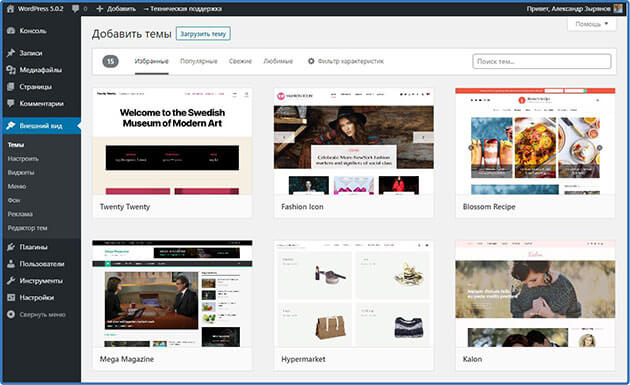Click the Плагины plug icon
This screenshot has height=385, width=630.
click(11, 247)
